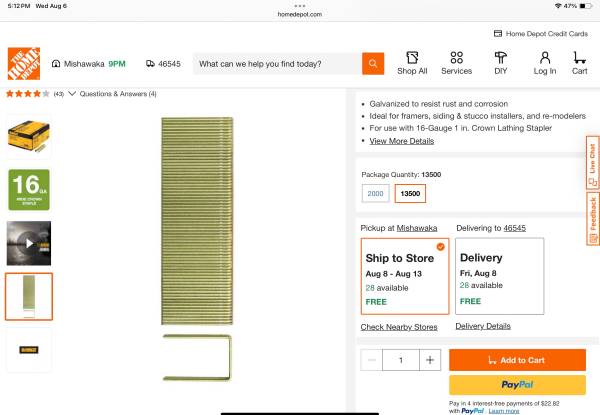Change delivering-to ZIP 46545 link
This screenshot has height=415, width=600.
(x=514, y=228)
